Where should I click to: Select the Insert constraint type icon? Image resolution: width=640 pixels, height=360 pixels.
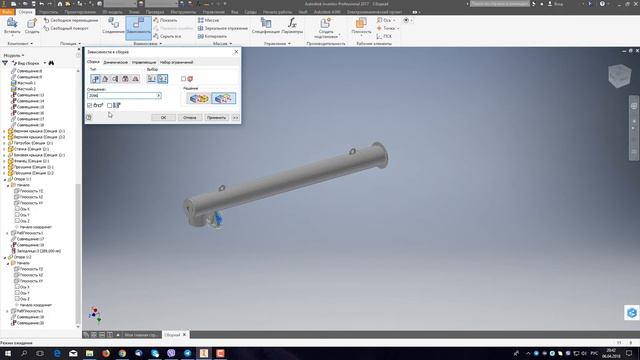pos(125,79)
